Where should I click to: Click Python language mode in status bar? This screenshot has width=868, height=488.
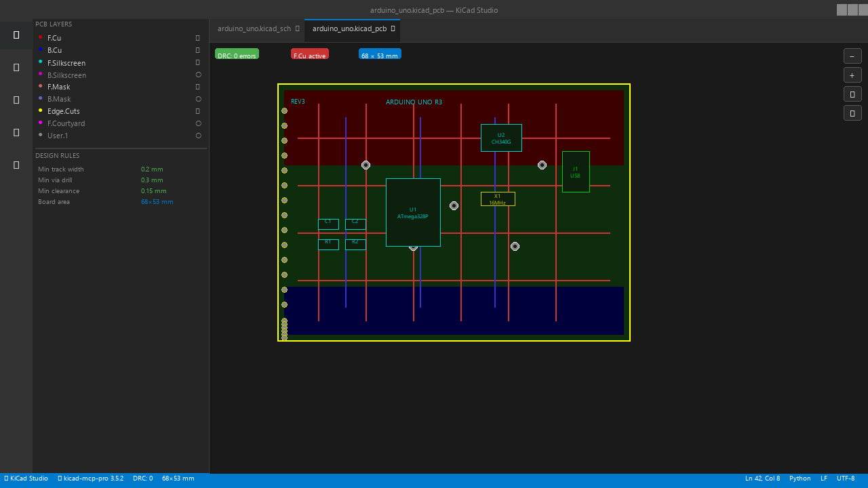800,479
